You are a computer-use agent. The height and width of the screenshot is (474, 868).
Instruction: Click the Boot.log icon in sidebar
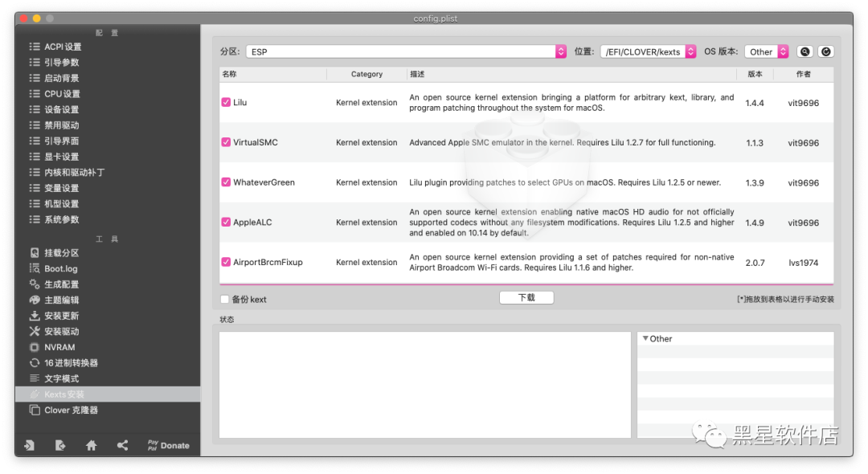point(35,268)
